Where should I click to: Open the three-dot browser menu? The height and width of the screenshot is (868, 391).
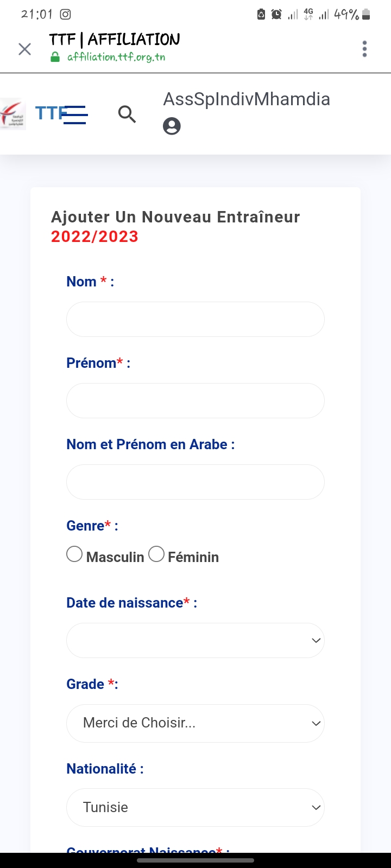point(364,49)
